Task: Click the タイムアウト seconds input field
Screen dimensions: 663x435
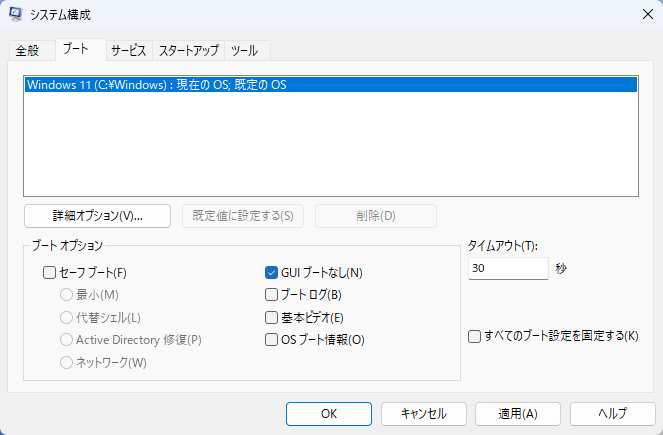Action: [x=507, y=269]
